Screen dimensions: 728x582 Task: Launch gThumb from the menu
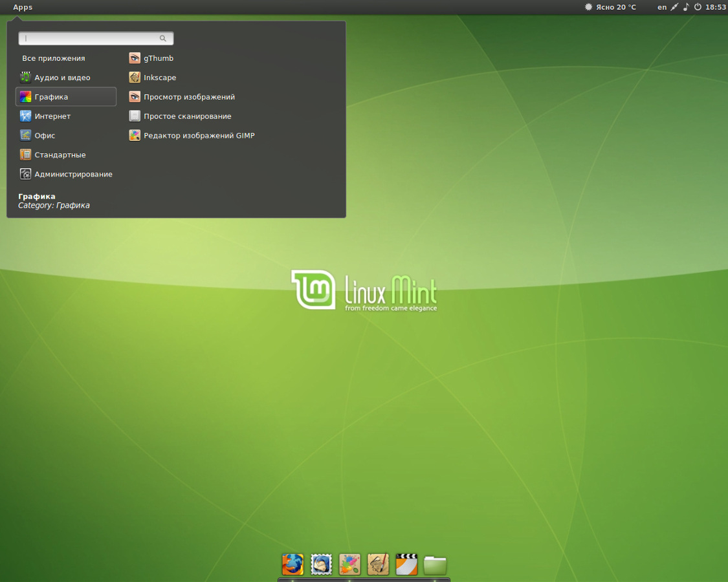(151, 58)
